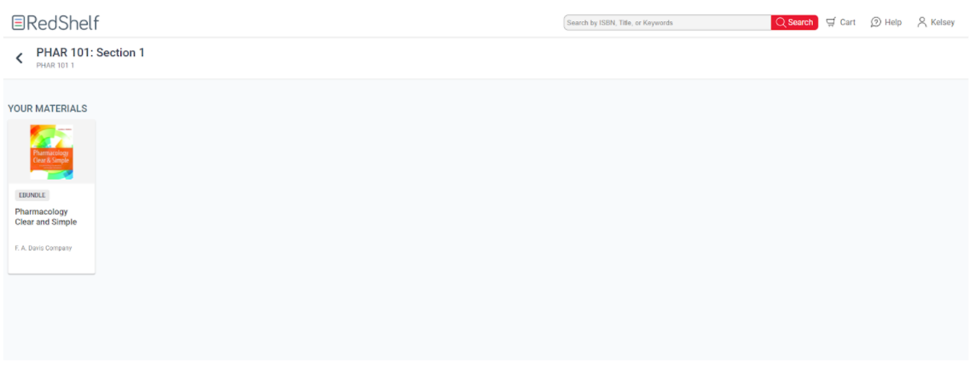Click the PHAR 101 1 subtitle text
The image size is (980, 374).
(55, 66)
